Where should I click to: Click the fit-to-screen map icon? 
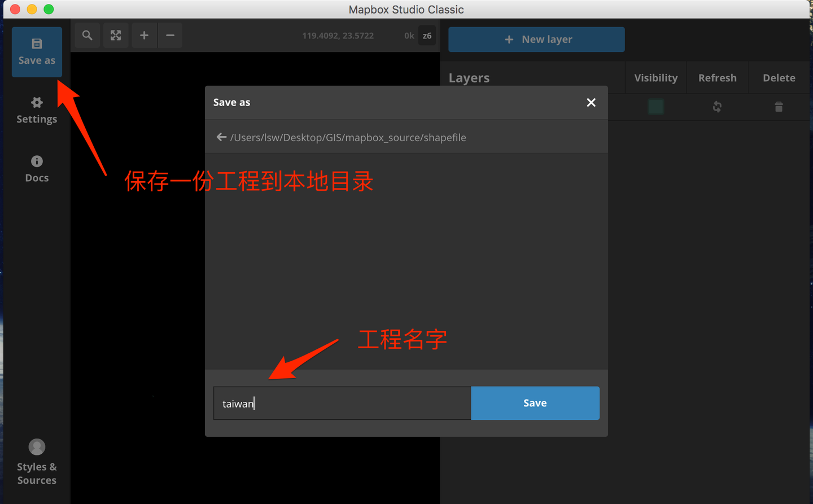[115, 35]
